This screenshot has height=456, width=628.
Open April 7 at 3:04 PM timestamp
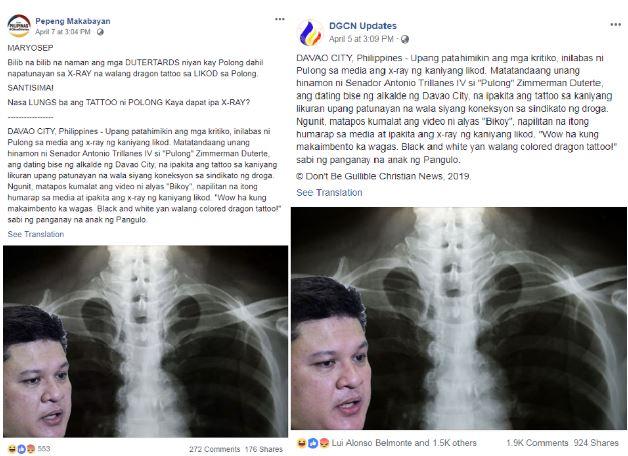(62, 32)
